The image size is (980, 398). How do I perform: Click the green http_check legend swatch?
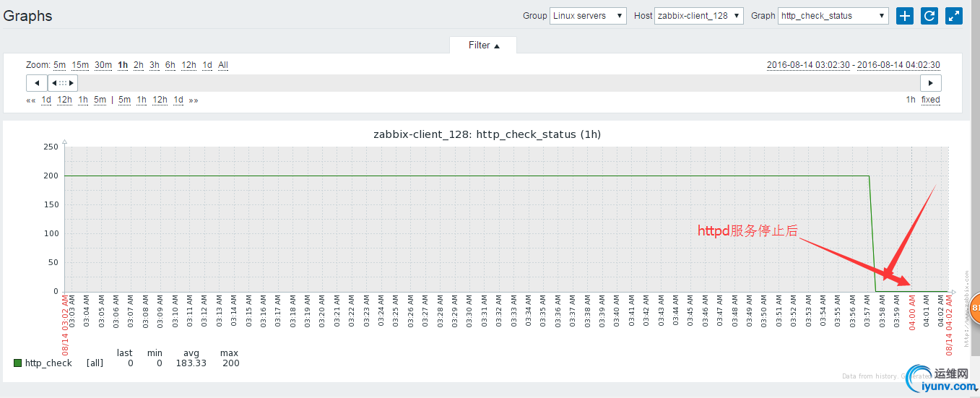[x=17, y=363]
